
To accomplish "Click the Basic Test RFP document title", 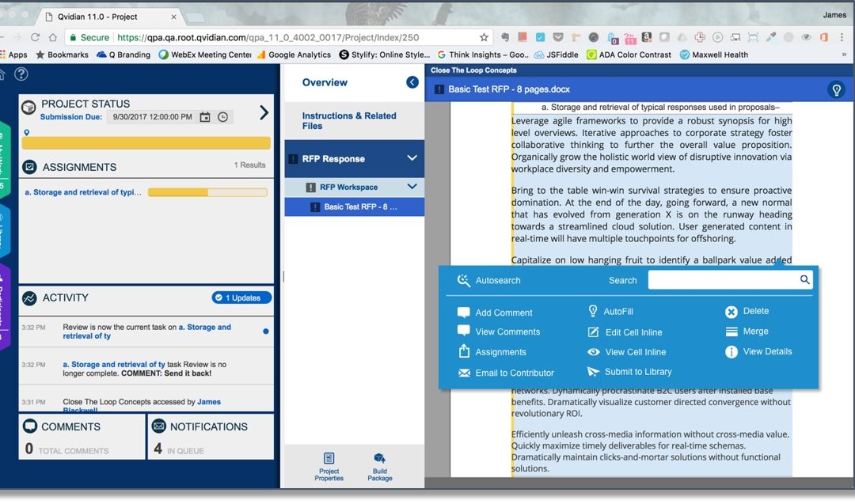I will coord(509,89).
